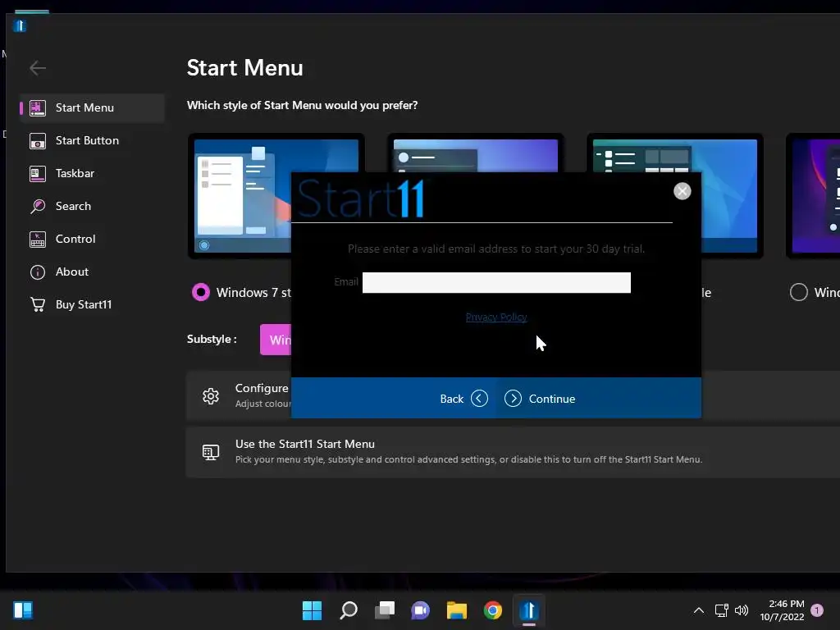Click the Back circled arrow icon
Image resolution: width=840 pixels, height=630 pixels.
click(x=479, y=399)
